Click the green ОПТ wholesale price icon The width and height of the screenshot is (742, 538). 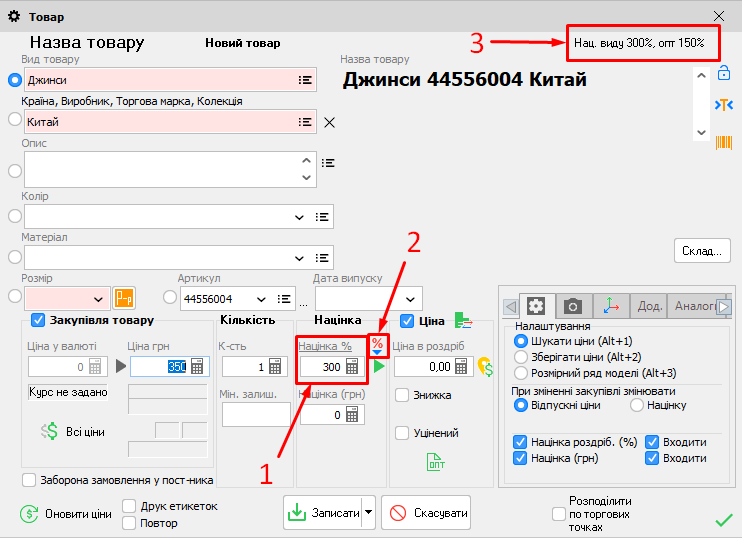436,462
